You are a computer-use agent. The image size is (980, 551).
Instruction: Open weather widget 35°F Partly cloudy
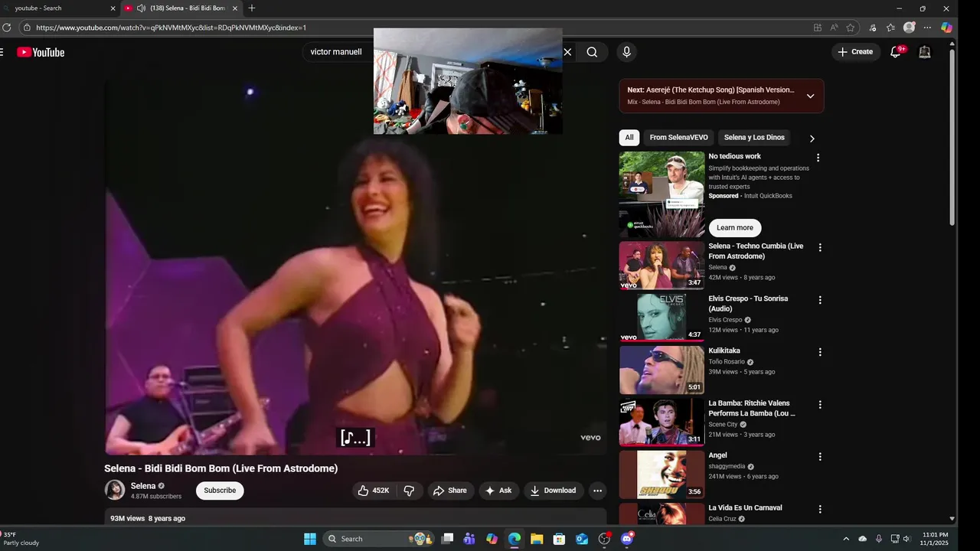click(20, 539)
